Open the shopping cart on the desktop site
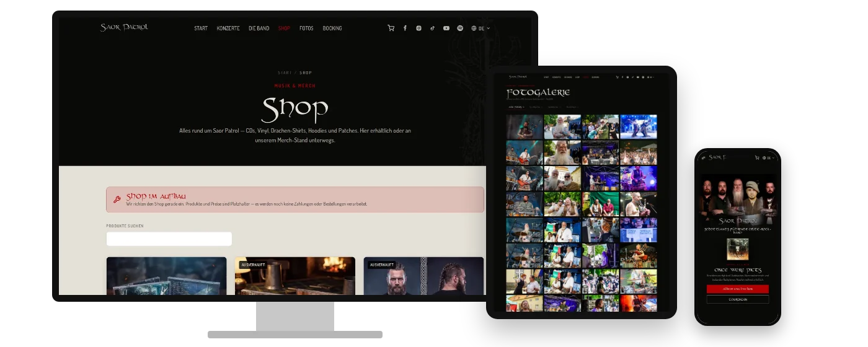Screen dimensions: 868x347 pos(391,28)
